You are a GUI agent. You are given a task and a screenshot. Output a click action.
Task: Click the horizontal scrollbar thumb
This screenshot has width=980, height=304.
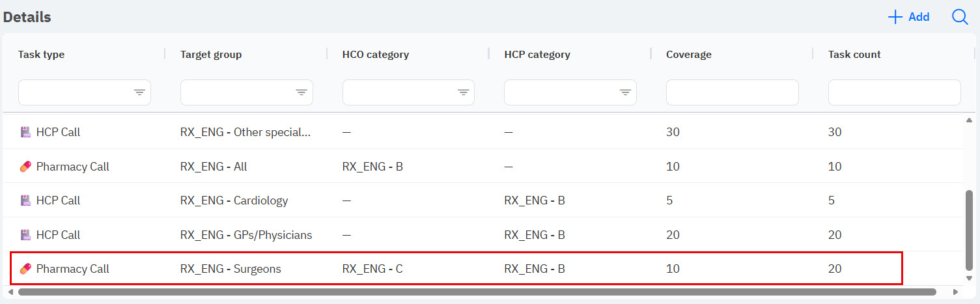[477, 292]
